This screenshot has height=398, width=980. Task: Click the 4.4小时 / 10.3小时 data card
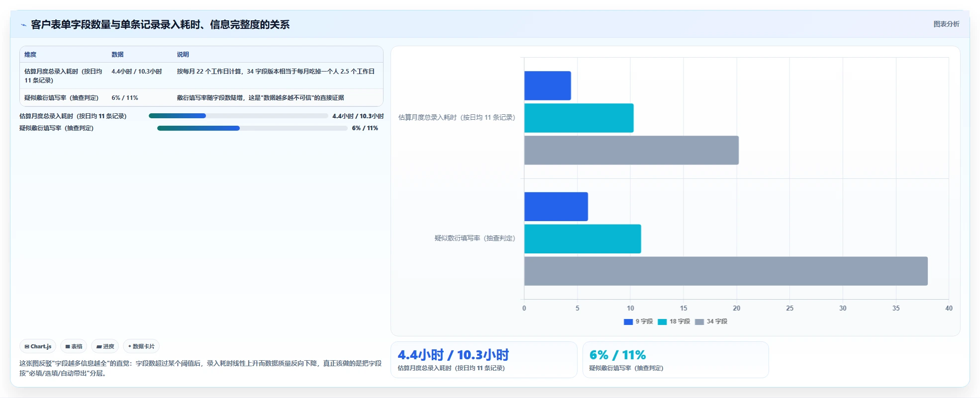click(484, 360)
